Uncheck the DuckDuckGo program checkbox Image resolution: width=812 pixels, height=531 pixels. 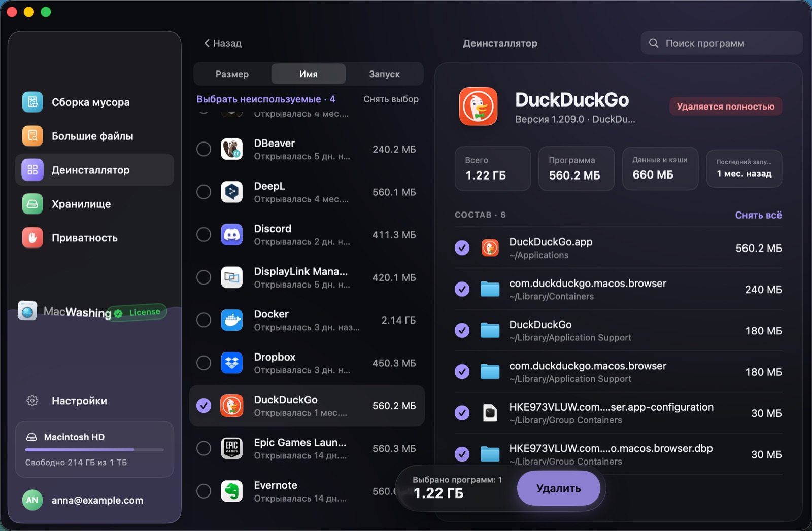(204, 406)
